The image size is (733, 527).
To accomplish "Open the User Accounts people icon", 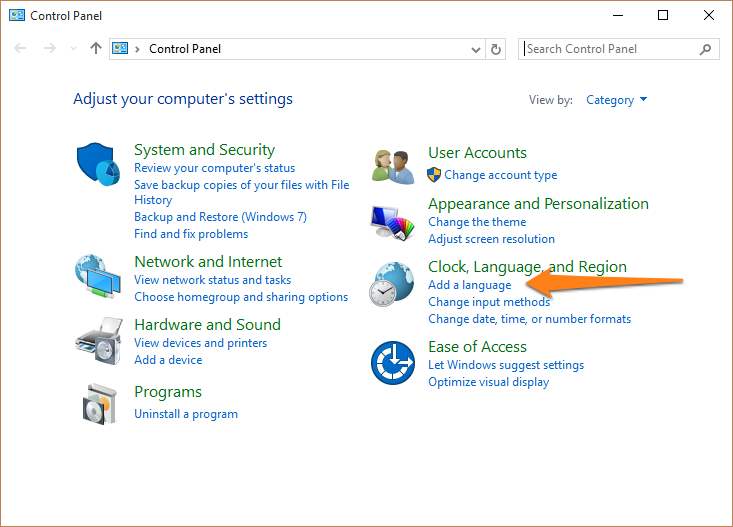I will coord(393,166).
